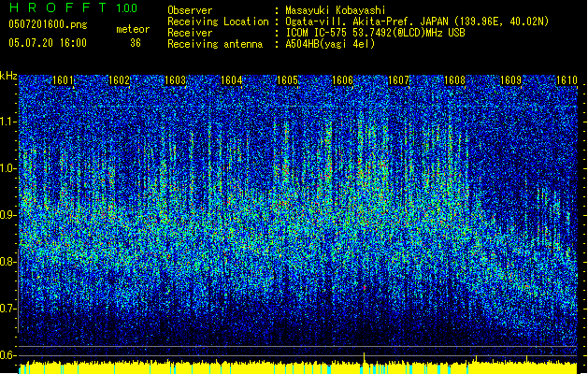
Task: Click the 'Observer' field label
Action: pos(190,10)
